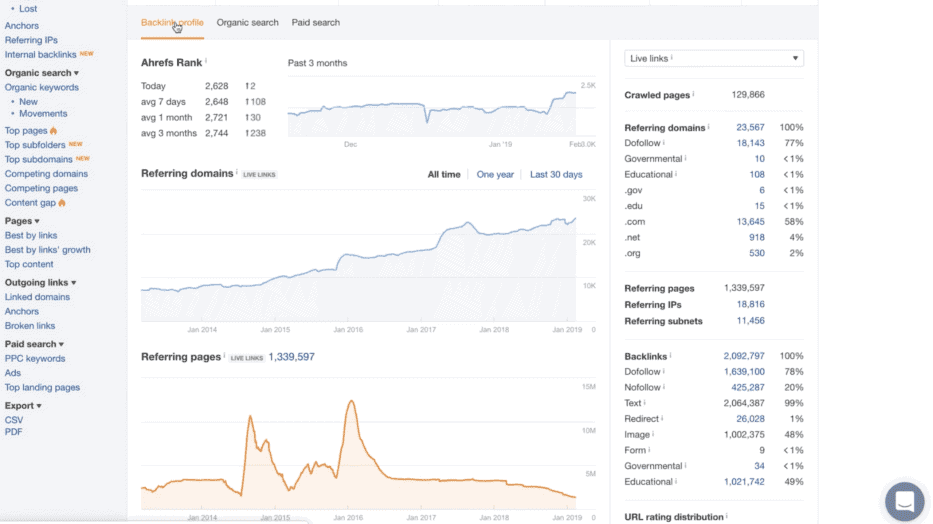Viewport: 933px width, 524px height.
Task: Click the fire icon beside Top pages
Action: point(54,131)
